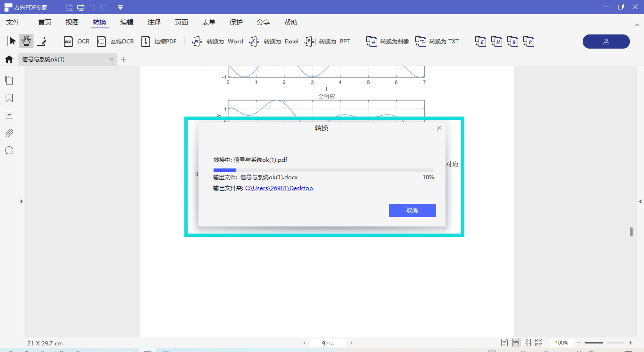The image size is (644, 352).
Task: Expand the left sidebar arrow
Action: click(21, 201)
